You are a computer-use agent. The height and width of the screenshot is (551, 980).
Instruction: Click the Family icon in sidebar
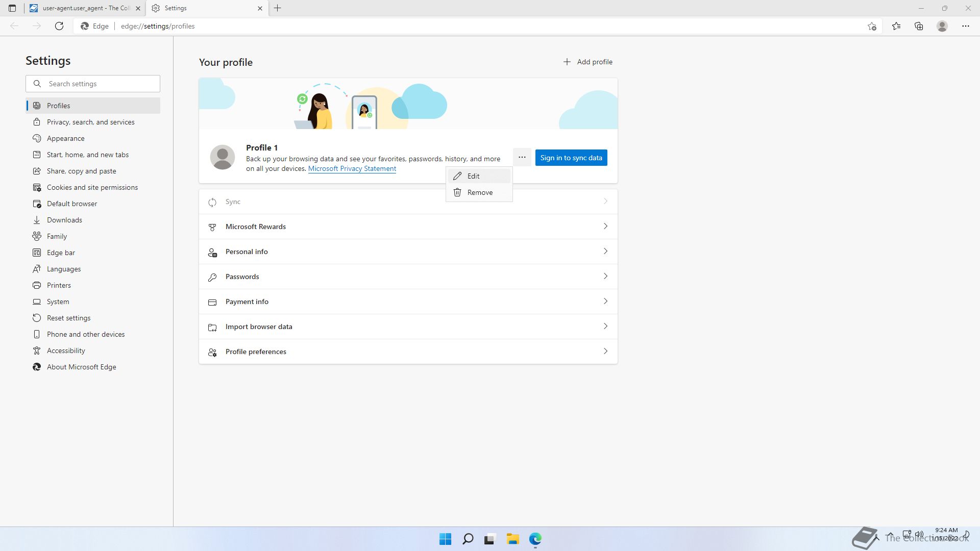coord(37,236)
